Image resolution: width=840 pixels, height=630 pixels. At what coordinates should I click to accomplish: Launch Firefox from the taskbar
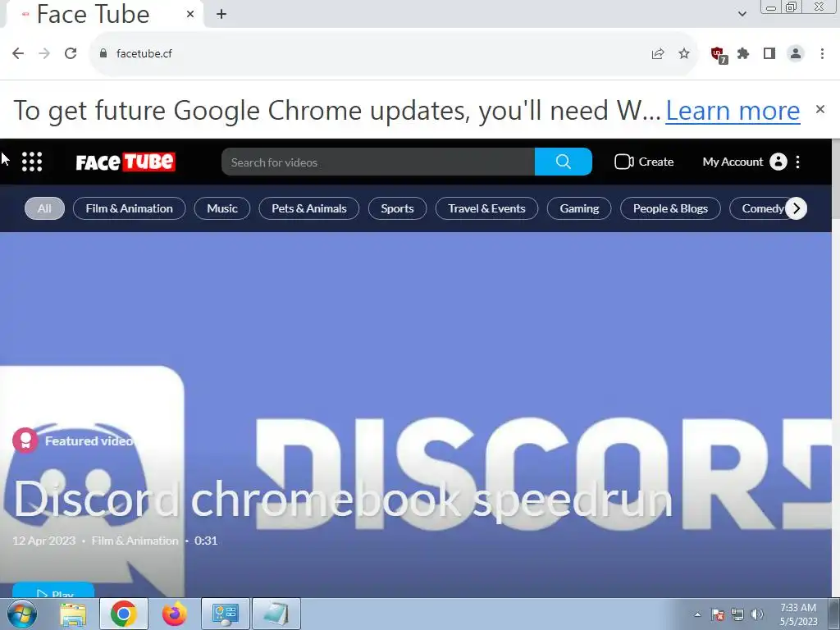pyautogui.click(x=174, y=614)
